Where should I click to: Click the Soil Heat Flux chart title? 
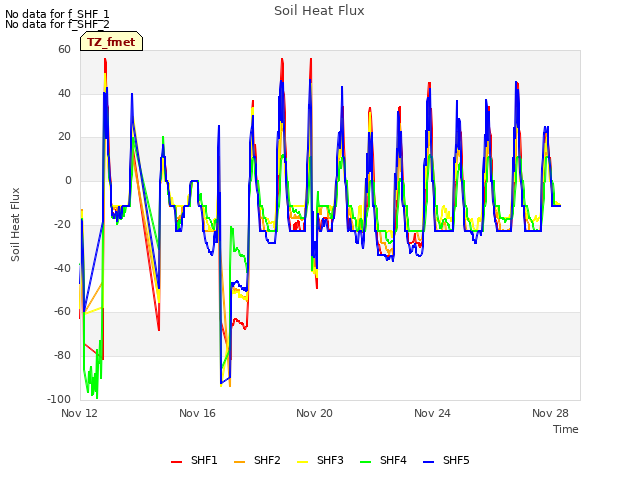pyautogui.click(x=319, y=11)
